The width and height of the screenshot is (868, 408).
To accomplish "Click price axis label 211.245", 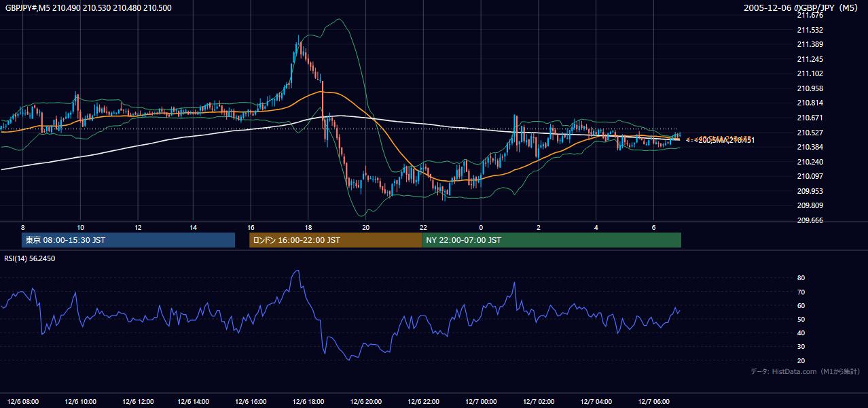I will 810,59.
